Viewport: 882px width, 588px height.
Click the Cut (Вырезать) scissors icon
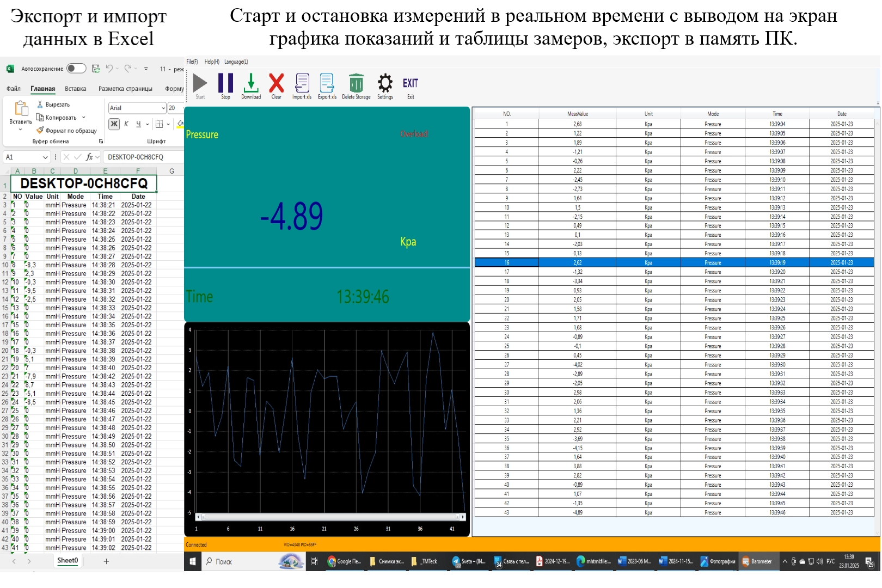pos(40,105)
